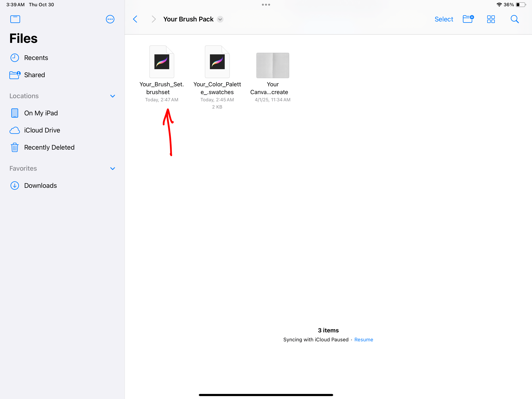Create a new folder with plus icon
This screenshot has height=399, width=532.
pyautogui.click(x=468, y=19)
